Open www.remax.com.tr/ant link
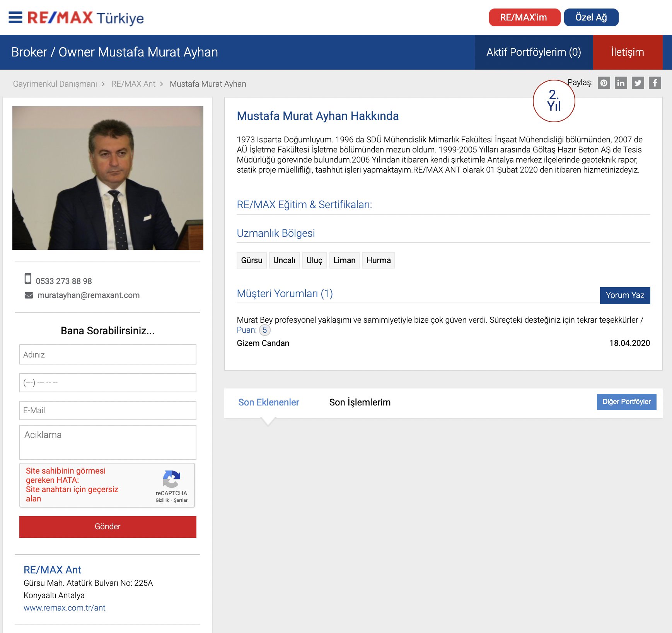 click(x=65, y=608)
